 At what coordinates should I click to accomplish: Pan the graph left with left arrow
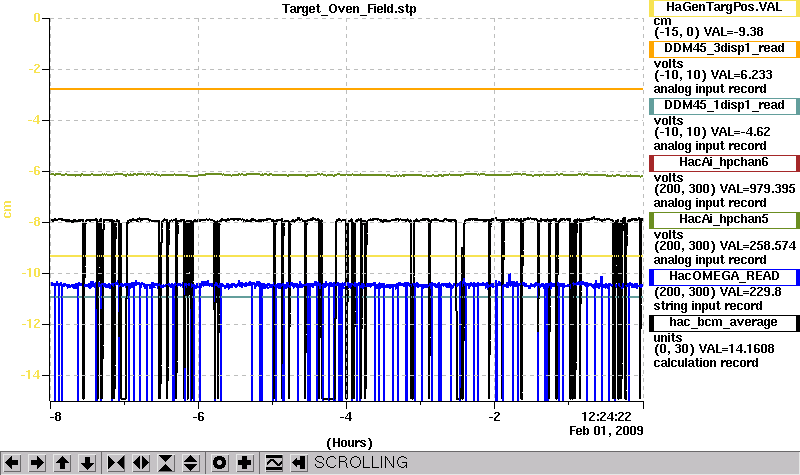(12, 463)
